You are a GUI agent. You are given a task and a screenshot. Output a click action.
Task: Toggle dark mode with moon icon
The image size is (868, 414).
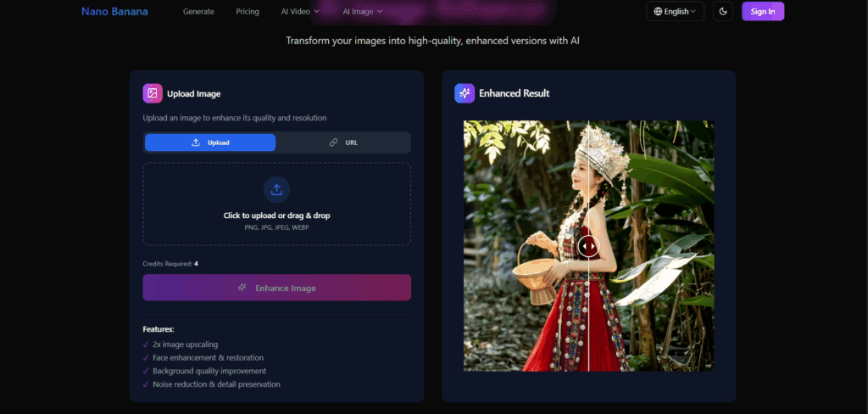point(723,11)
